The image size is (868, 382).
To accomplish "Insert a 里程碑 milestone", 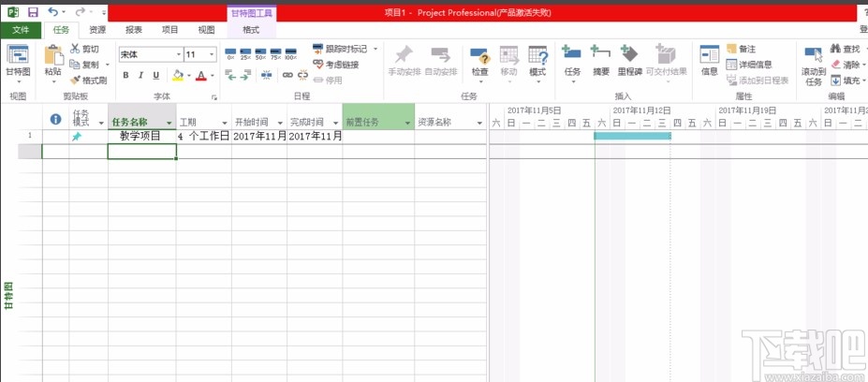I will point(629,61).
